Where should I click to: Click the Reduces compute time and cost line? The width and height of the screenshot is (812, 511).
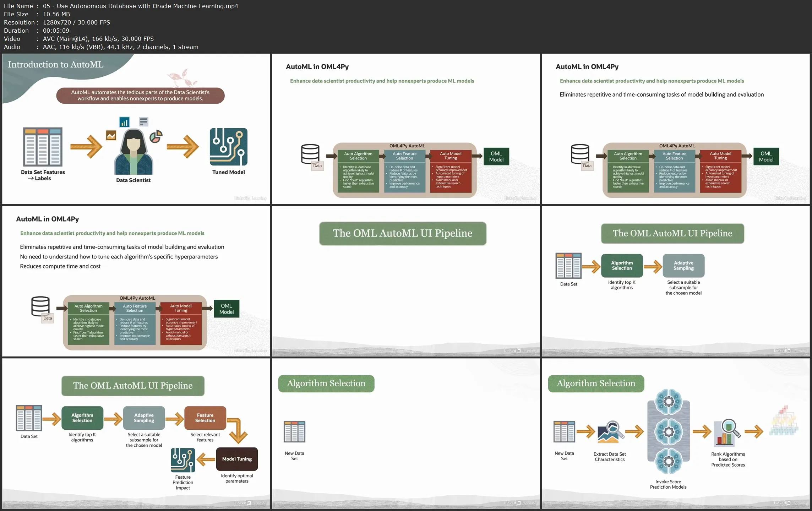coord(60,266)
